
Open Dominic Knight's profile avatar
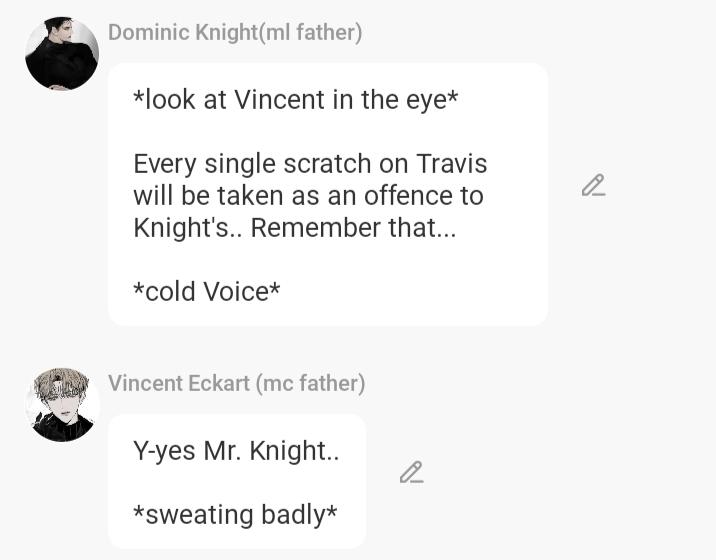[x=62, y=54]
